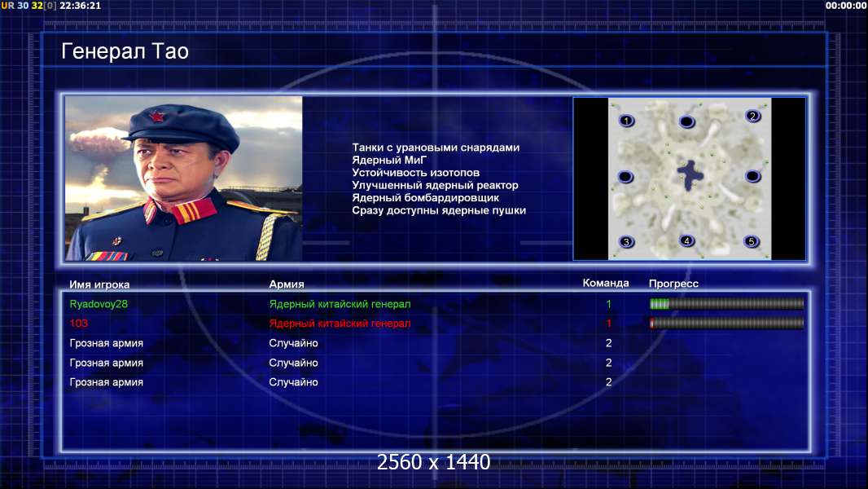Click General Tao's portrait image
Viewport: 868px width, 489px height.
coord(184,178)
